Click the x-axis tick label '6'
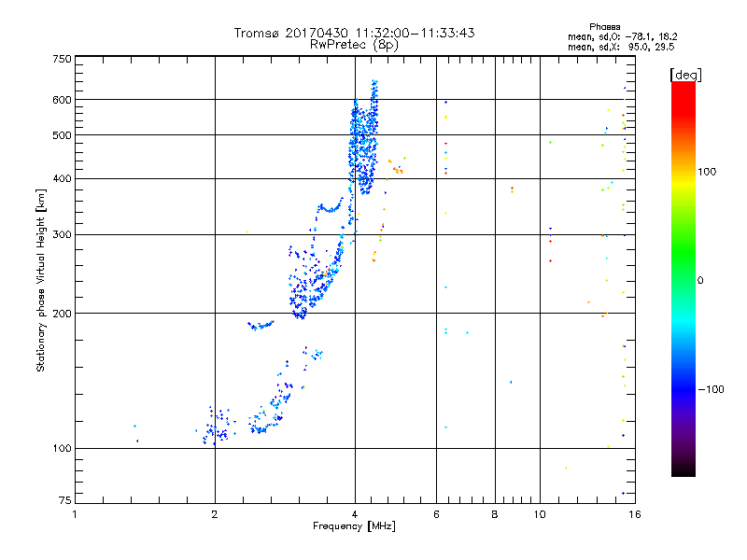 click(436, 514)
